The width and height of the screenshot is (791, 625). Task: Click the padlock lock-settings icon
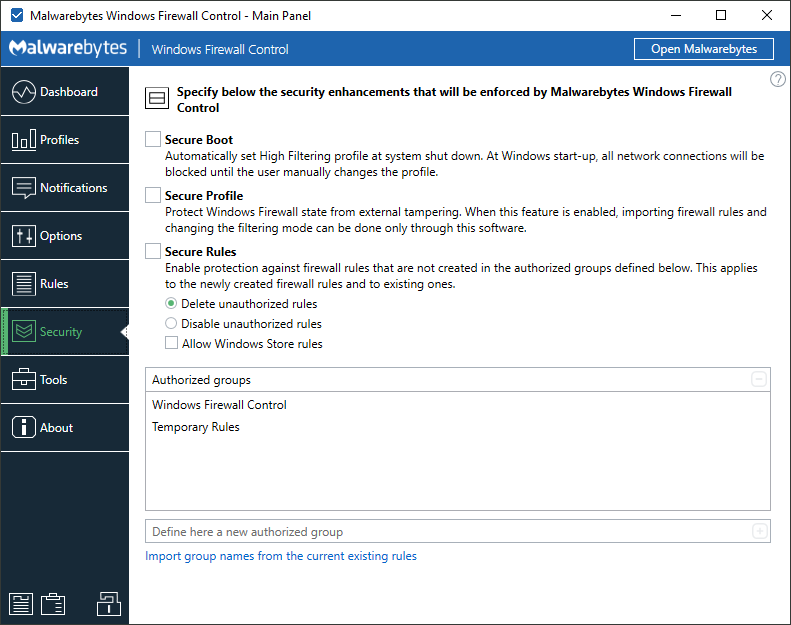[x=108, y=604]
